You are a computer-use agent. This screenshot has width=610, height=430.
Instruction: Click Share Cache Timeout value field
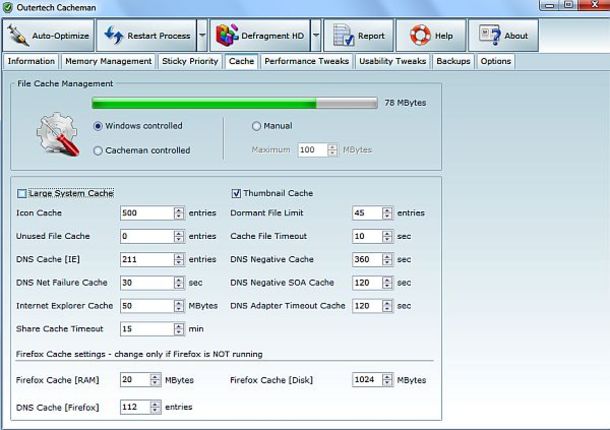click(147, 329)
